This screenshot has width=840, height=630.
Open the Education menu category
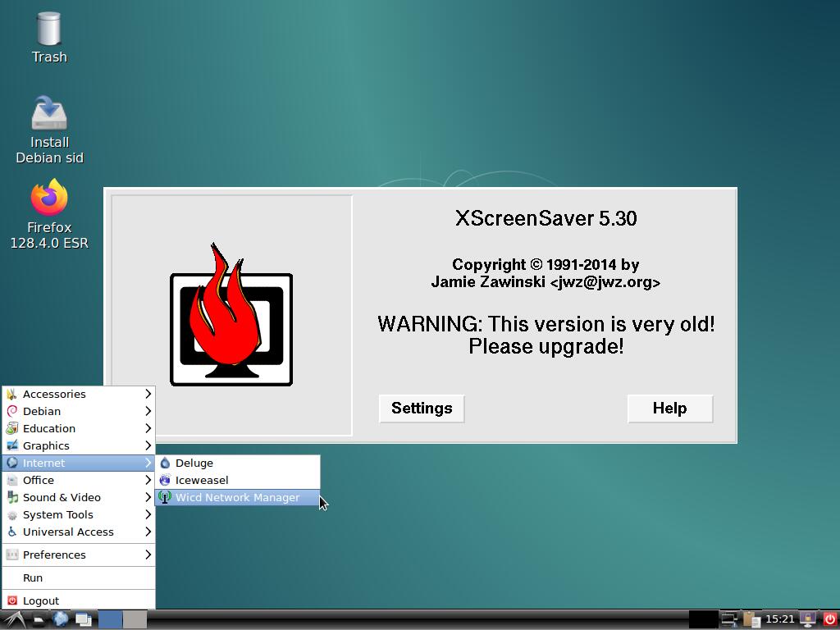[79, 428]
